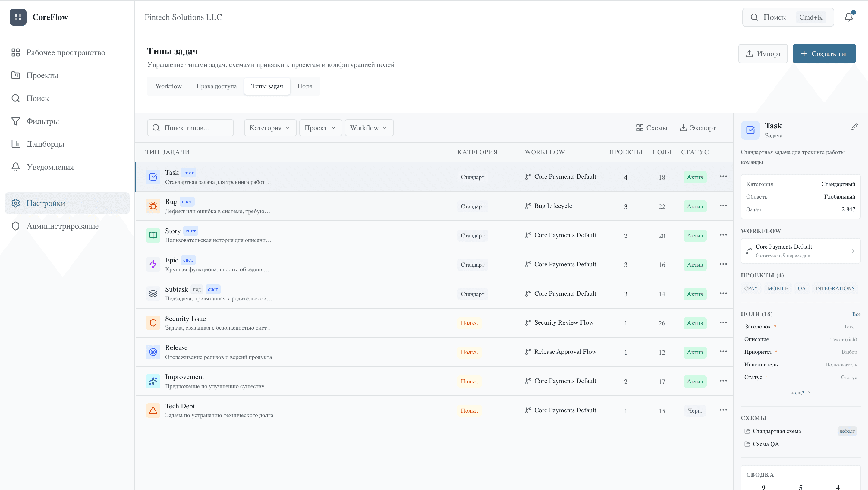Open the Workflow filter dropdown

click(x=369, y=128)
